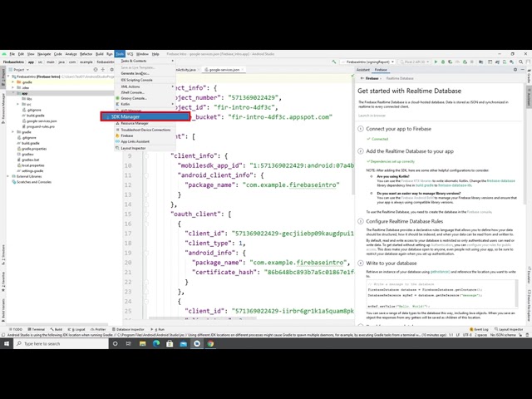The width and height of the screenshot is (532, 399).
Task: Open the Logcat tool window
Action: [76, 329]
